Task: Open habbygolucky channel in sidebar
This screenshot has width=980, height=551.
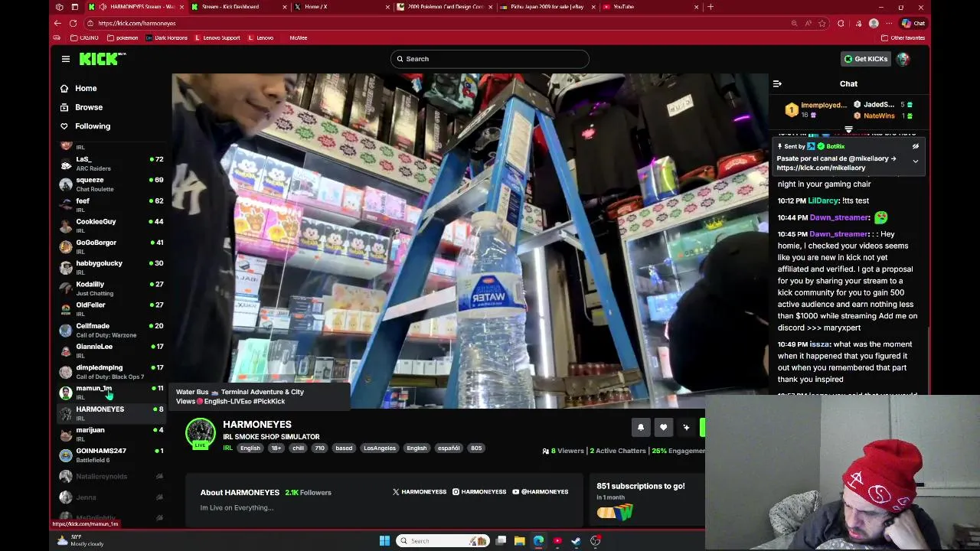Action: coord(112,268)
